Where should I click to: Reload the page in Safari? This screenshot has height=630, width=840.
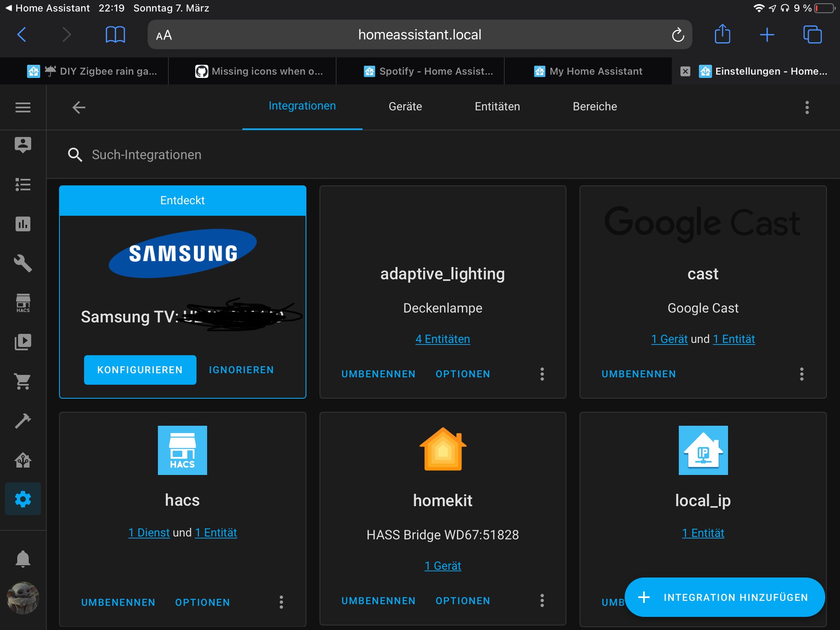point(678,35)
